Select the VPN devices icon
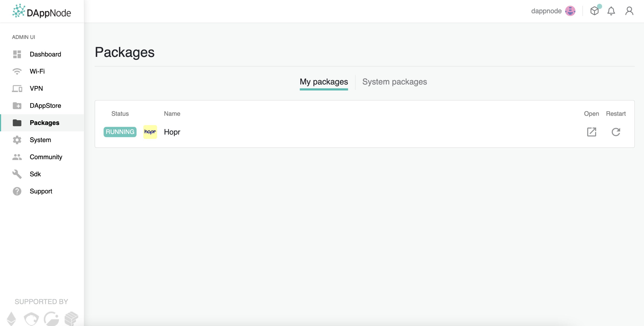The height and width of the screenshot is (326, 644). coord(17,89)
